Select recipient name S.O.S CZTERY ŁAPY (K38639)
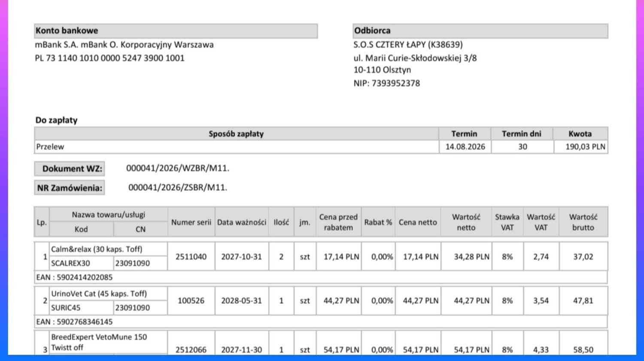Screen dimensions: 644x361 point(408,45)
